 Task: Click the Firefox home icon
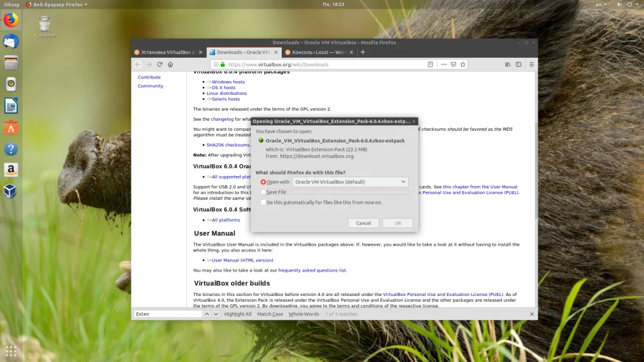click(170, 64)
